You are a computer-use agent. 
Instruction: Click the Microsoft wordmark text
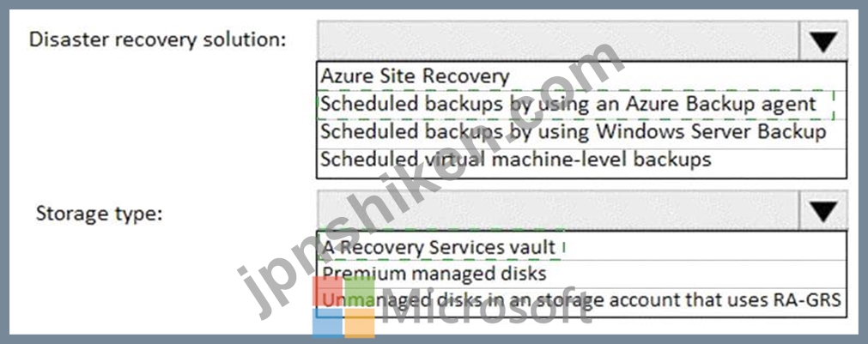486,306
